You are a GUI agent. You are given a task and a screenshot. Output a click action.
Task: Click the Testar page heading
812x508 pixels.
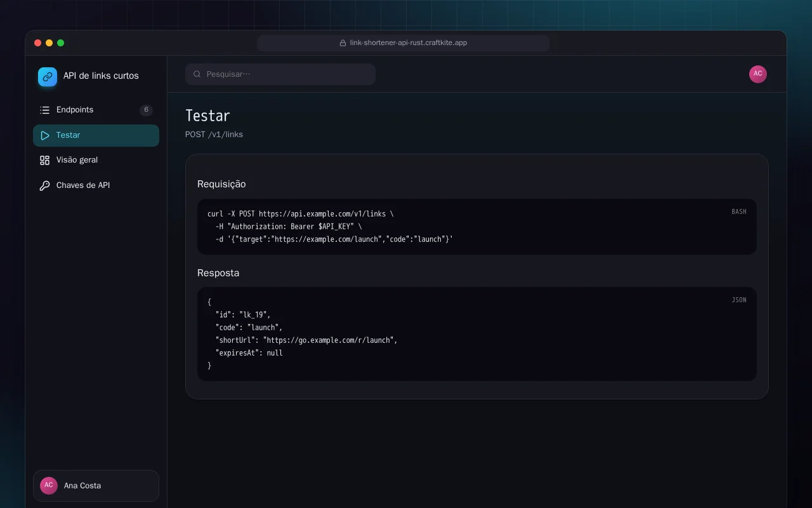207,116
